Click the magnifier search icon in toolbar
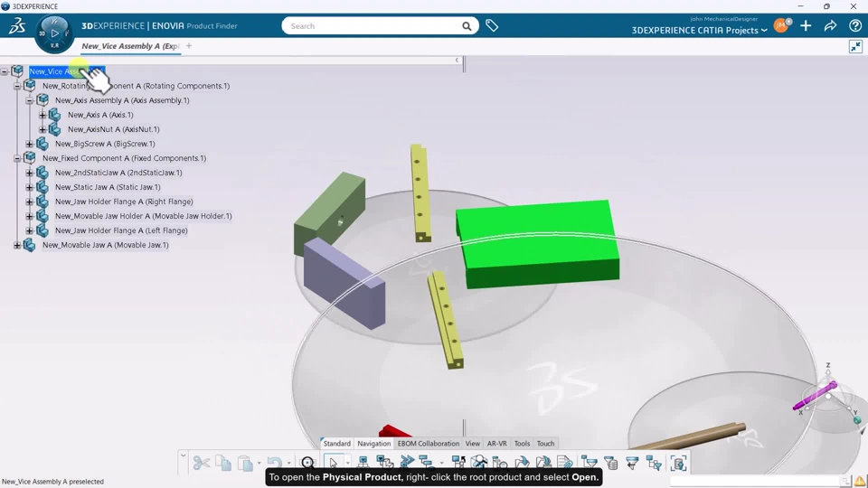868x488 pixels. 307,463
